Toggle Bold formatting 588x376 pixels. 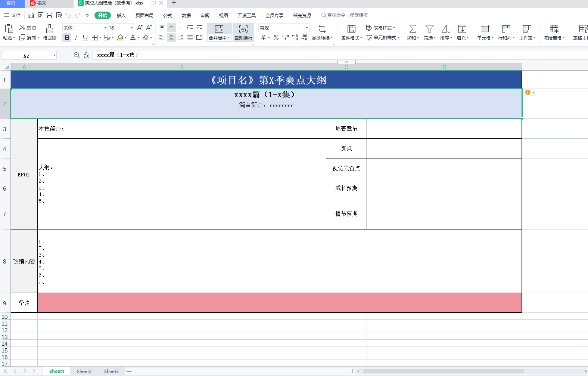67,37
